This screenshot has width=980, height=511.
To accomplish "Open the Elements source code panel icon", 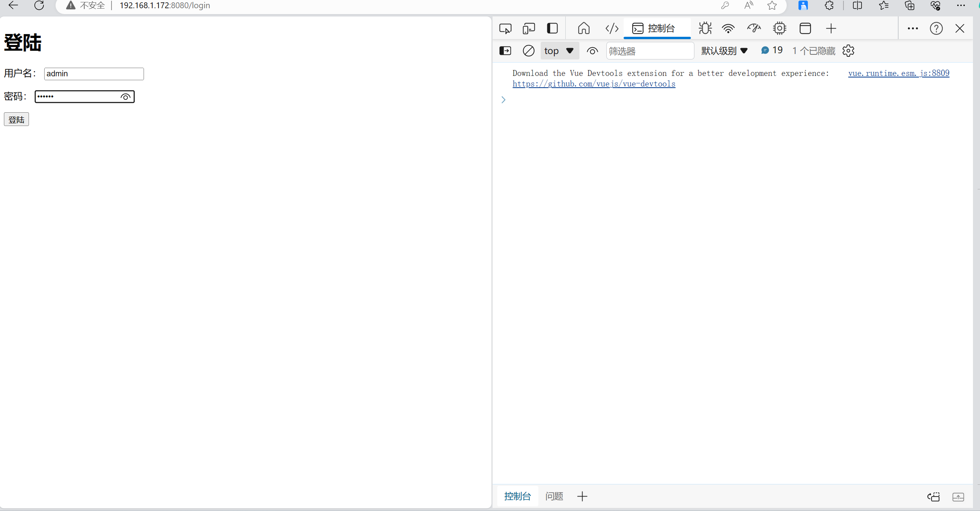I will tap(611, 29).
